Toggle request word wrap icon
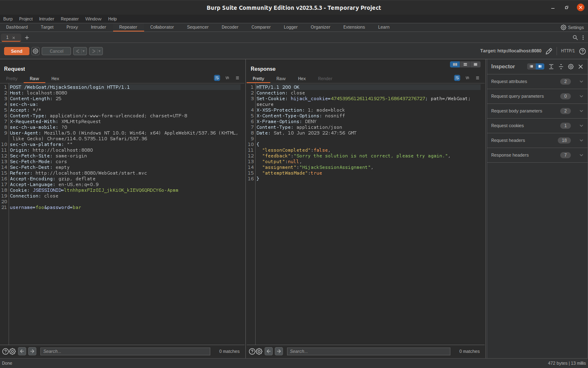This screenshot has width=588, height=368. 217,78
